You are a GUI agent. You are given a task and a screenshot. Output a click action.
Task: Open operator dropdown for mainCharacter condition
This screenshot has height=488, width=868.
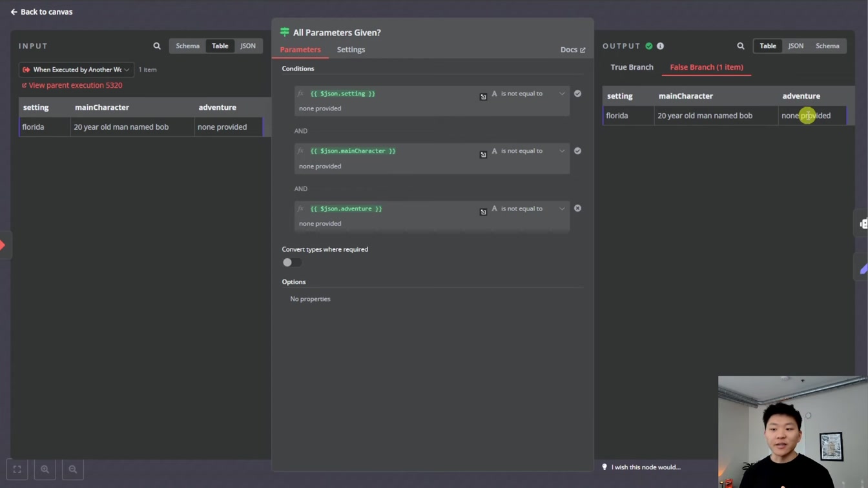529,151
